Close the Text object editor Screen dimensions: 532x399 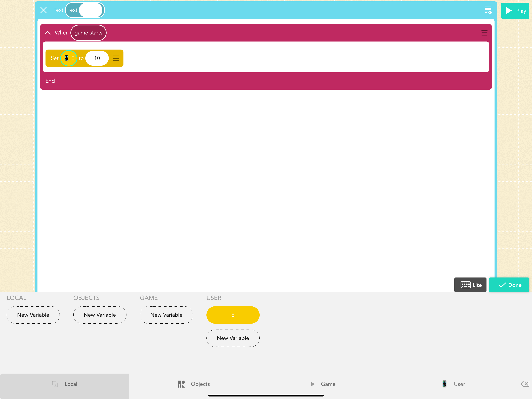(43, 10)
